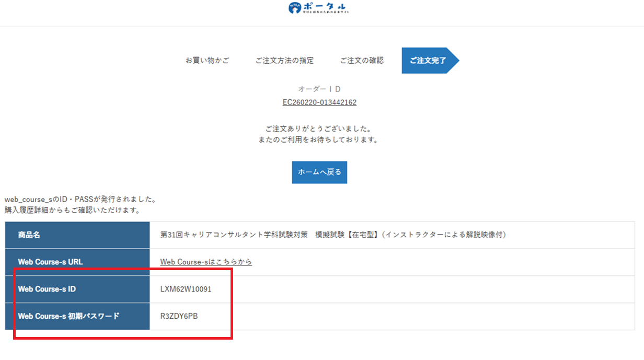Go to the お買い物かご step

pyautogui.click(x=207, y=61)
